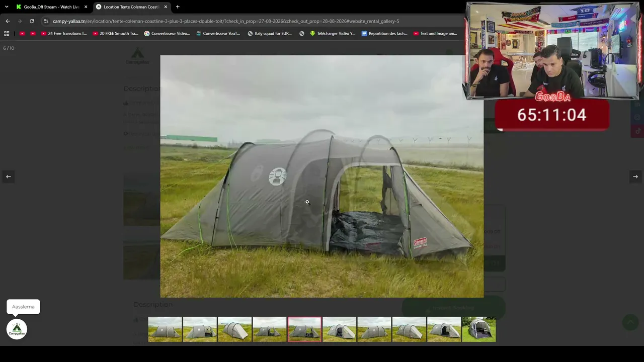Open the Convertisseur YouT... bookmark

click(x=218, y=34)
